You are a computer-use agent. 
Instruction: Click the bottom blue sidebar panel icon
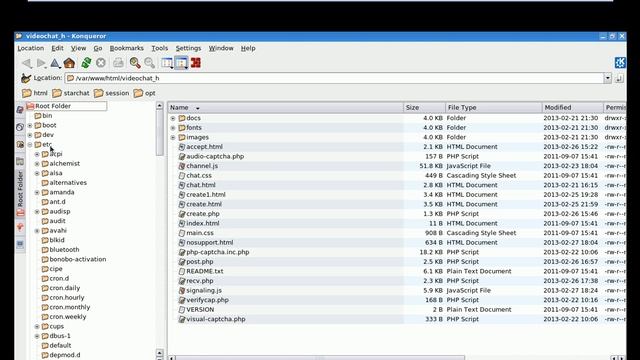coord(20,244)
